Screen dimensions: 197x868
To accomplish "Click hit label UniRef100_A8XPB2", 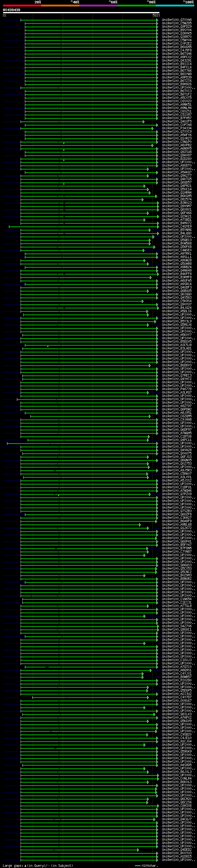I will (177, 145).
